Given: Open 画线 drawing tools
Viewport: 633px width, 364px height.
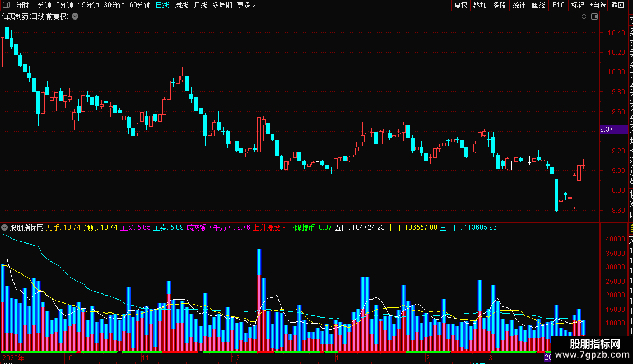Looking at the screenshot, I should [538, 5].
